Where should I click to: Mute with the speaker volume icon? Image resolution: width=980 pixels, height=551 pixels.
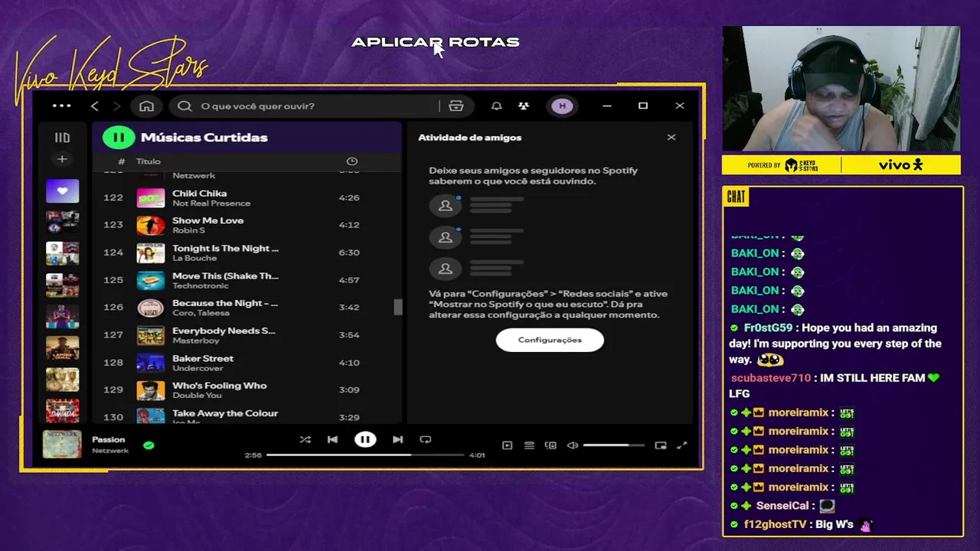(x=573, y=445)
